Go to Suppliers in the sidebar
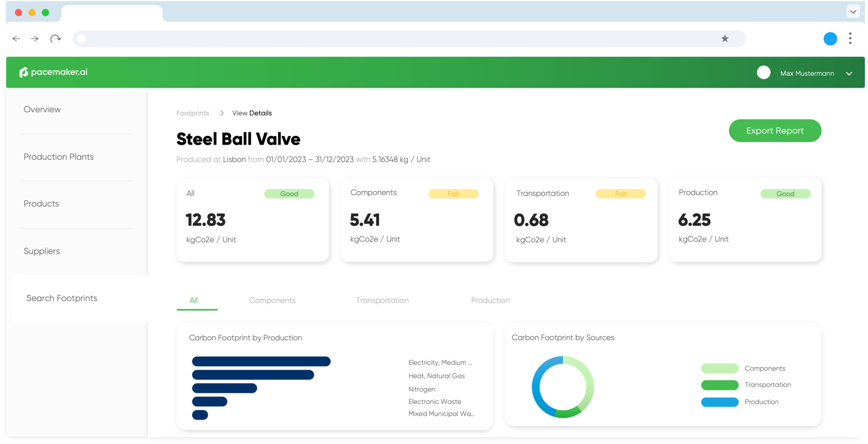The height and width of the screenshot is (444, 868). 42,251
